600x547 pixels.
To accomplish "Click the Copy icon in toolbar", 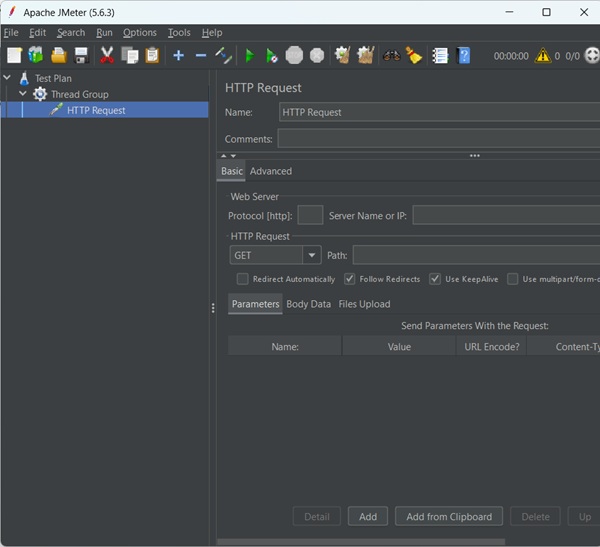I will point(130,56).
